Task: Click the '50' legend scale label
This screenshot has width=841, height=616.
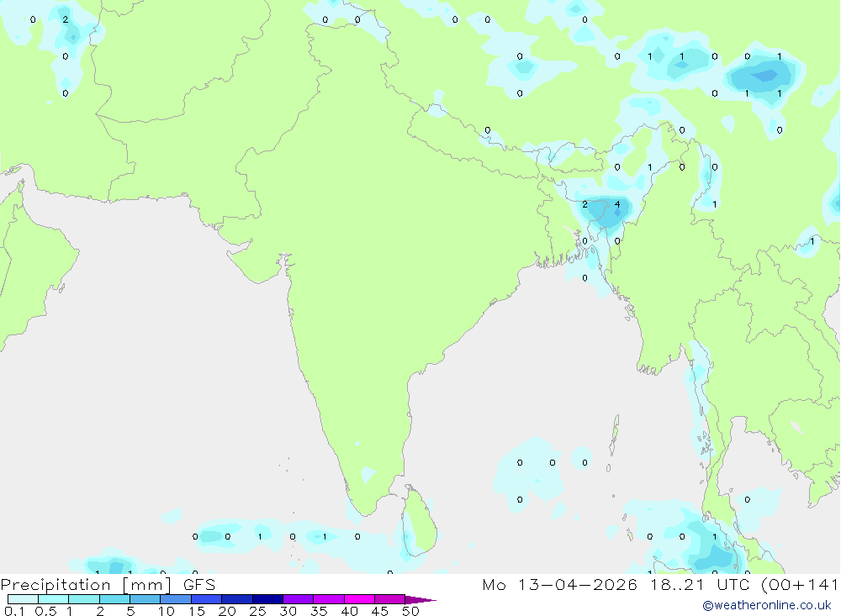Action: [410, 611]
